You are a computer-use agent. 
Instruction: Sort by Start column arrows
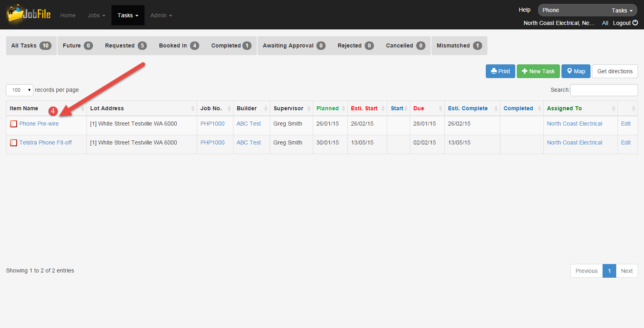[406, 108]
